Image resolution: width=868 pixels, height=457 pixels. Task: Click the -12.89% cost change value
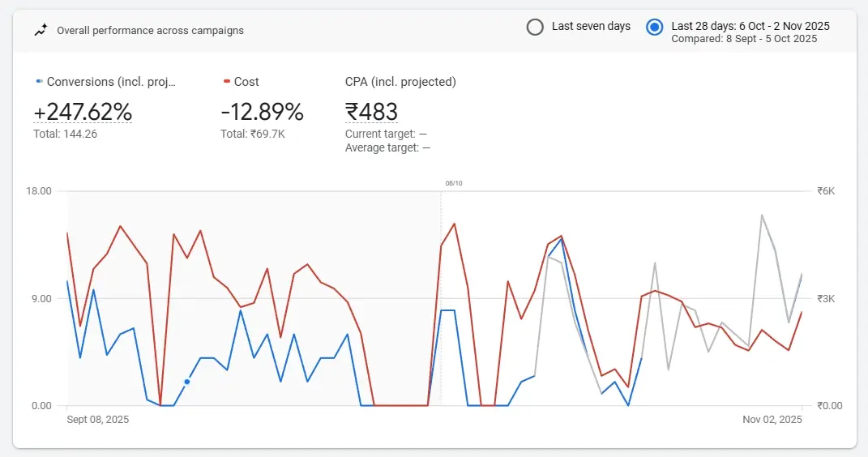tap(262, 112)
